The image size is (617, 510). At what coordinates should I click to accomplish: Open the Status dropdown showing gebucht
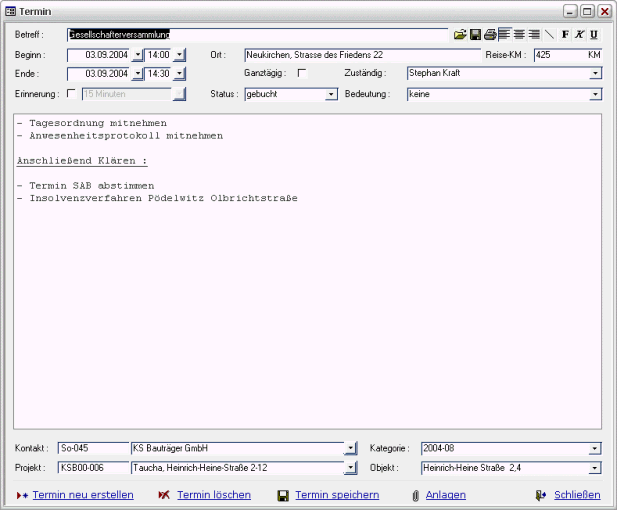point(332,94)
